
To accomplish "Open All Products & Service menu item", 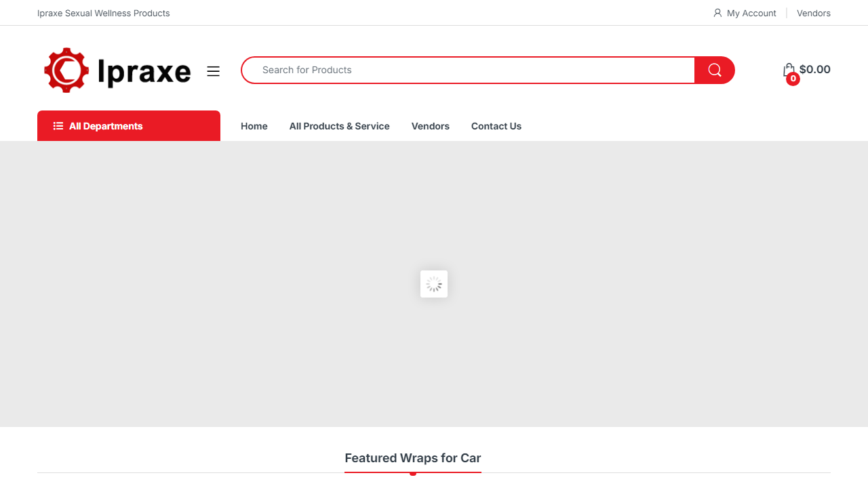I will coord(340,126).
